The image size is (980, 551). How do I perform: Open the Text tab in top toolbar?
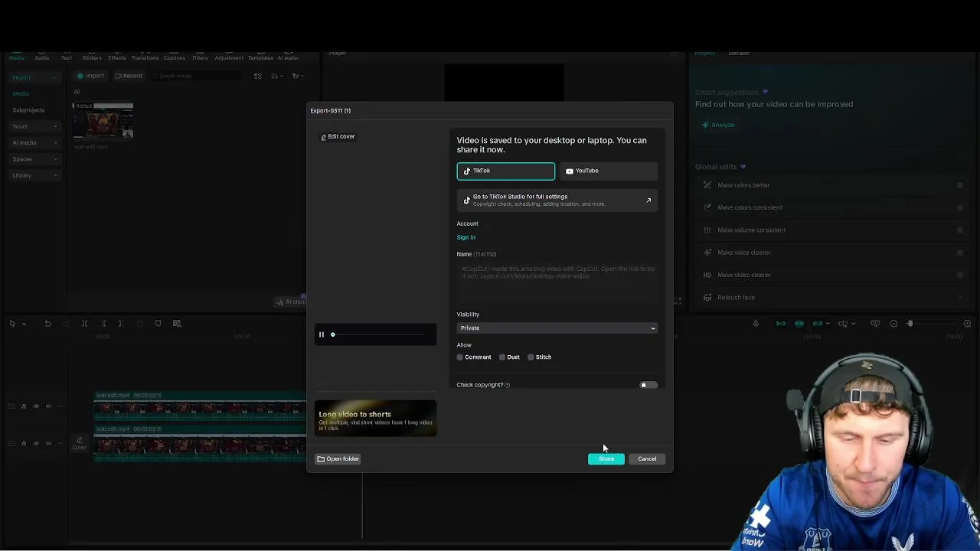(x=67, y=57)
